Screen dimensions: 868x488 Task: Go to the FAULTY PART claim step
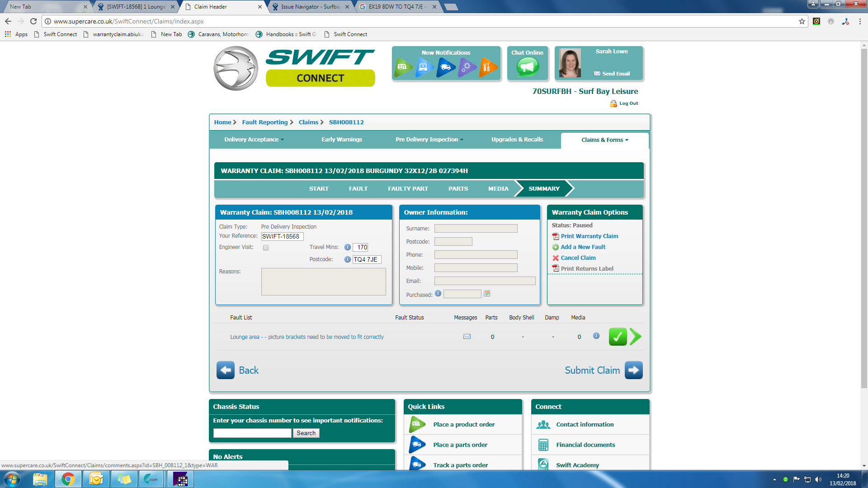point(408,189)
